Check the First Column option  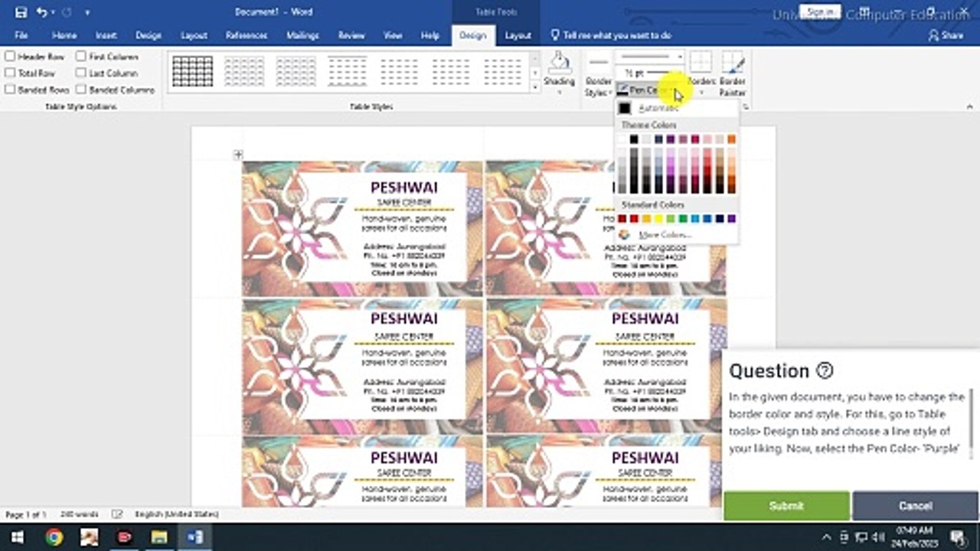pyautogui.click(x=80, y=57)
